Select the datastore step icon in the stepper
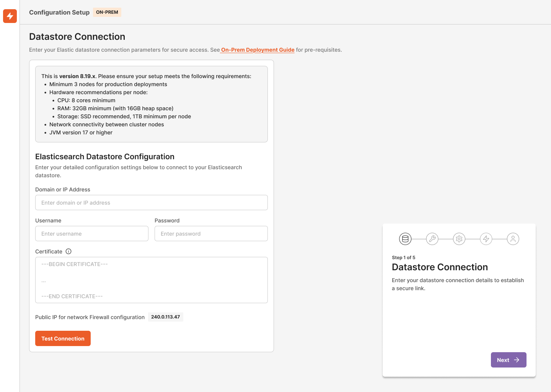Screen dimensions: 551x392 [405, 238]
